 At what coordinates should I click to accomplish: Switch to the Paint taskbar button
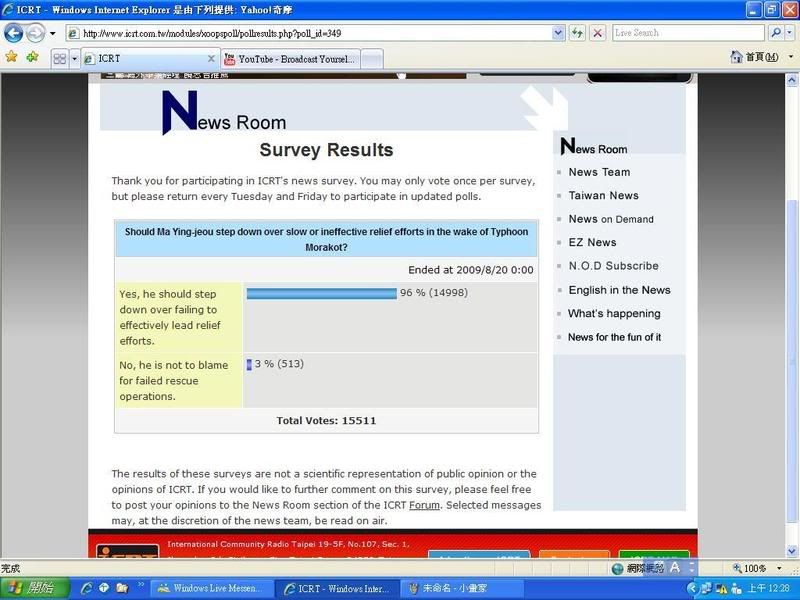462,588
